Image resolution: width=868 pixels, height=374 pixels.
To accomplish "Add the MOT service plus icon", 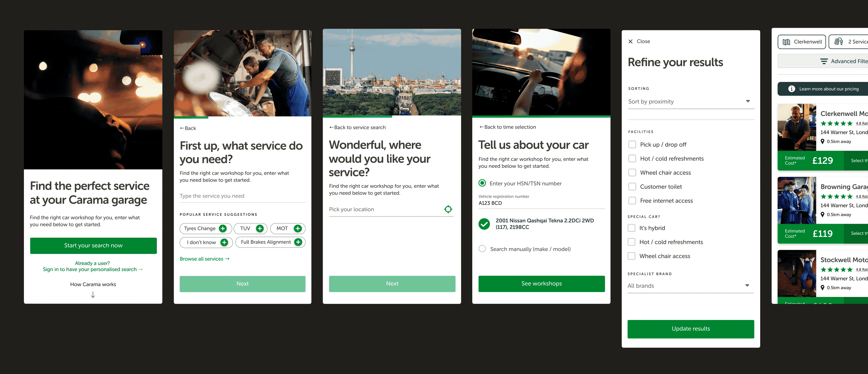I will point(297,229).
